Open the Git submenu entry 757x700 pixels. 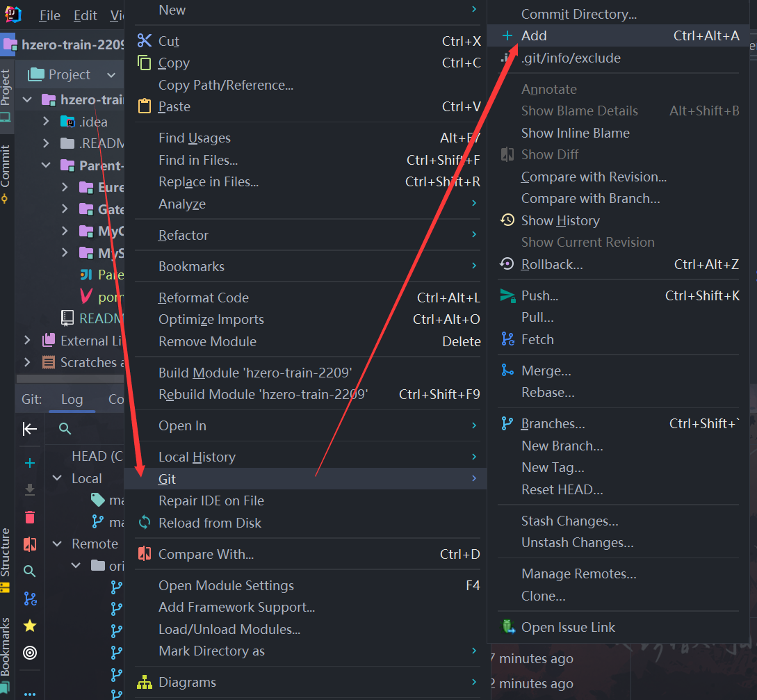pos(305,478)
